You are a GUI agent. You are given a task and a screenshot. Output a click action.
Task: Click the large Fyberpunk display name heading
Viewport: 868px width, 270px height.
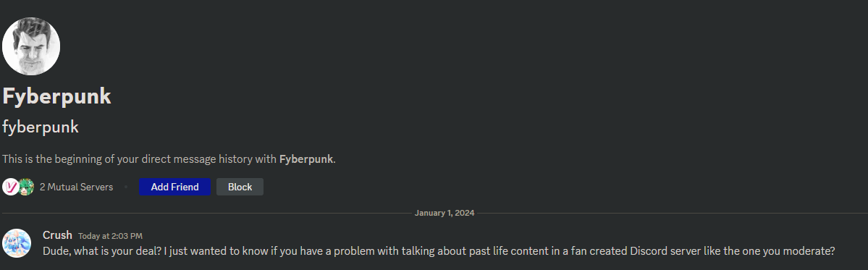pyautogui.click(x=57, y=96)
